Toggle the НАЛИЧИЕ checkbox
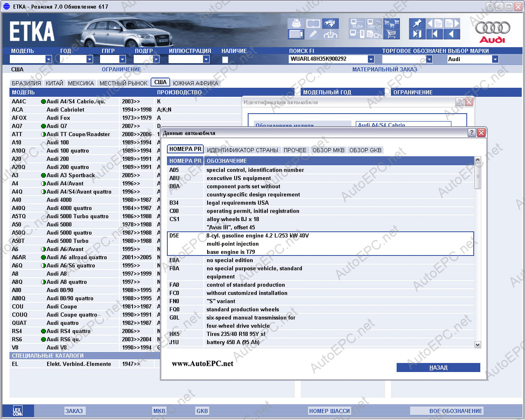 pyautogui.click(x=225, y=59)
